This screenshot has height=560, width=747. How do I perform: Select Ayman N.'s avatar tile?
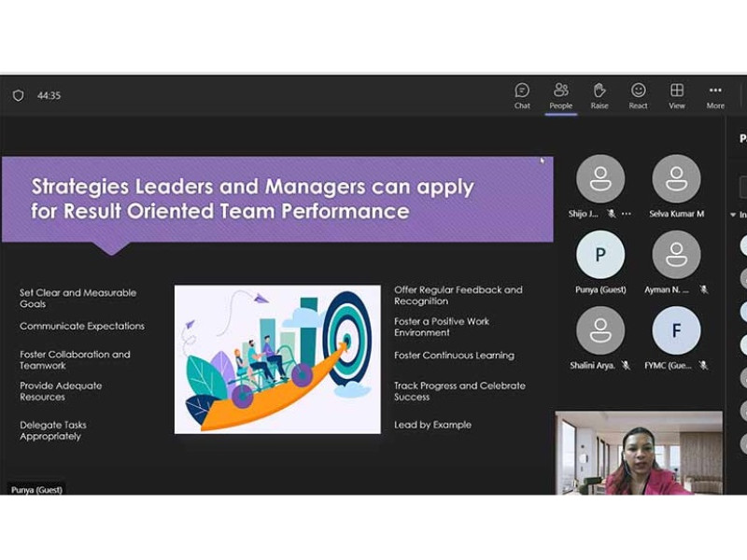coord(676,254)
